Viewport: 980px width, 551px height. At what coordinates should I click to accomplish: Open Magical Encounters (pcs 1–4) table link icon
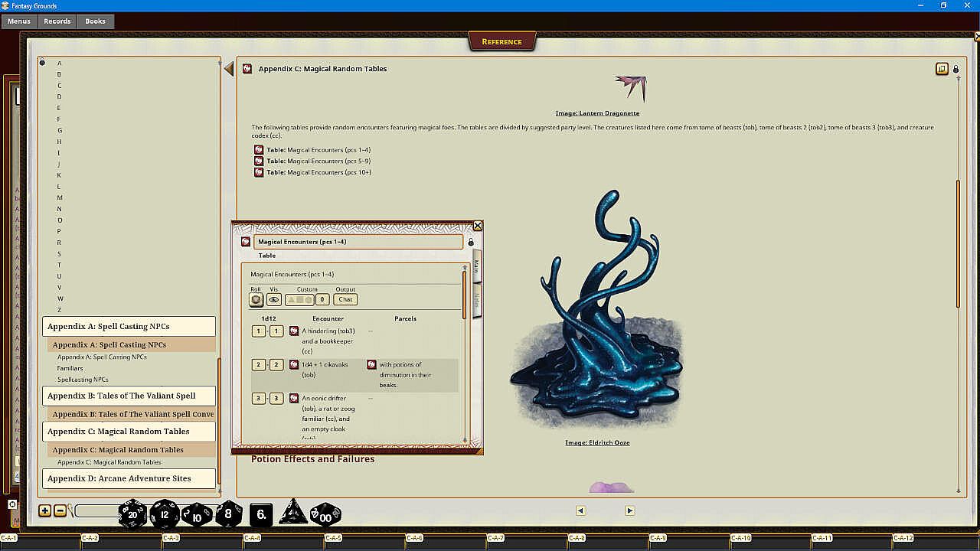pos(259,150)
